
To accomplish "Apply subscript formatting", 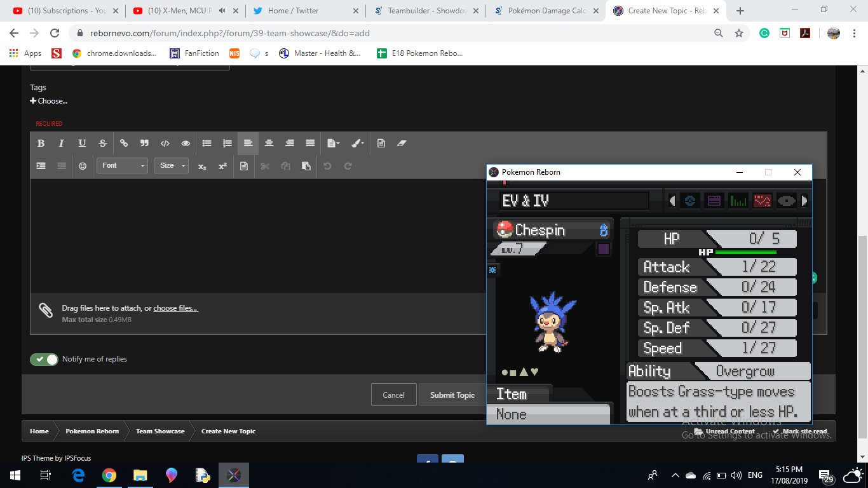I will (202, 166).
